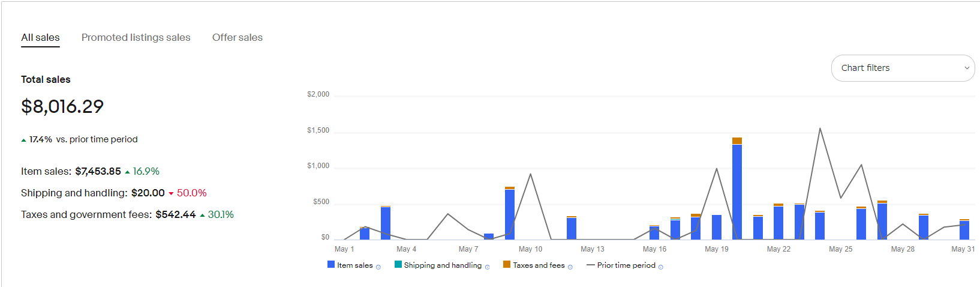The width and height of the screenshot is (980, 287).
Task: Select the Offer sales tab
Action: tap(238, 37)
